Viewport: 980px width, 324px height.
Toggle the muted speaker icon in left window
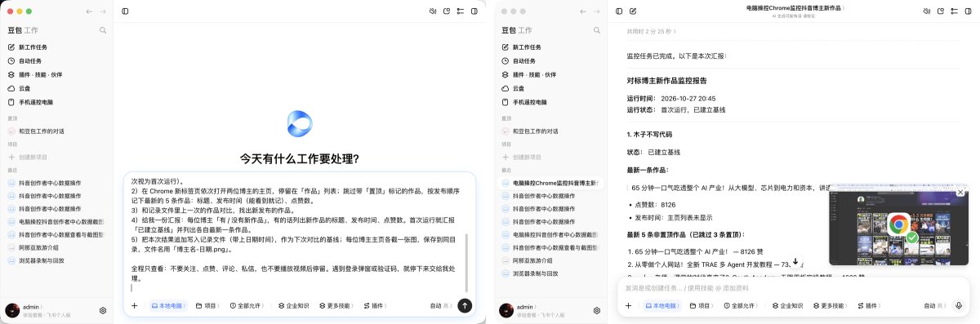(434, 11)
